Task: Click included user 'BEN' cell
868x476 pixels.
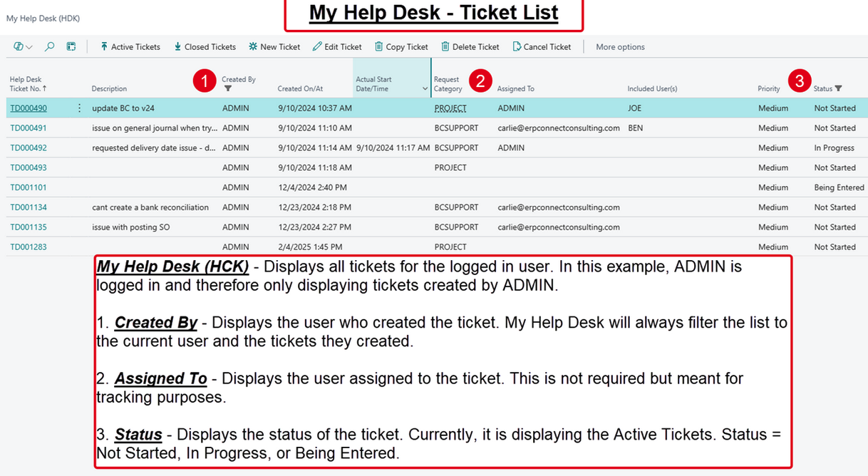Action: click(x=636, y=128)
